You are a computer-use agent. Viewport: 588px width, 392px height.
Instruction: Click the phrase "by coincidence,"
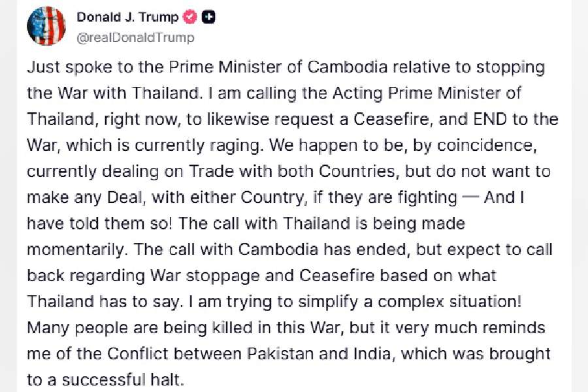tap(475, 146)
